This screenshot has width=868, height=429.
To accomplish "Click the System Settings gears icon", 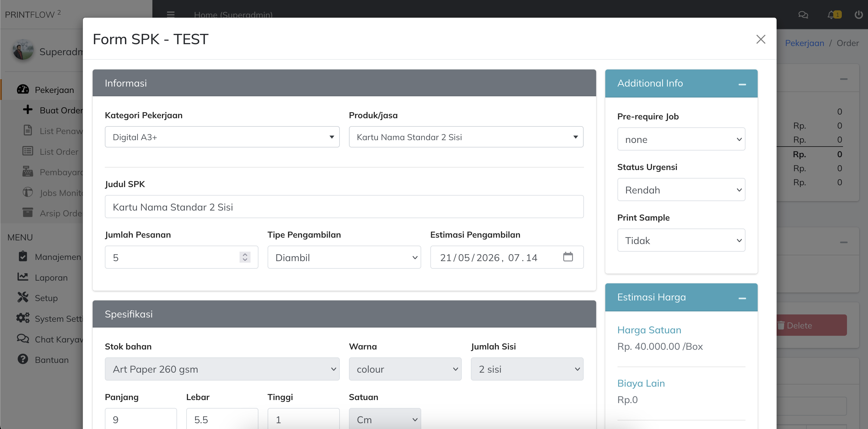I will click(x=23, y=318).
